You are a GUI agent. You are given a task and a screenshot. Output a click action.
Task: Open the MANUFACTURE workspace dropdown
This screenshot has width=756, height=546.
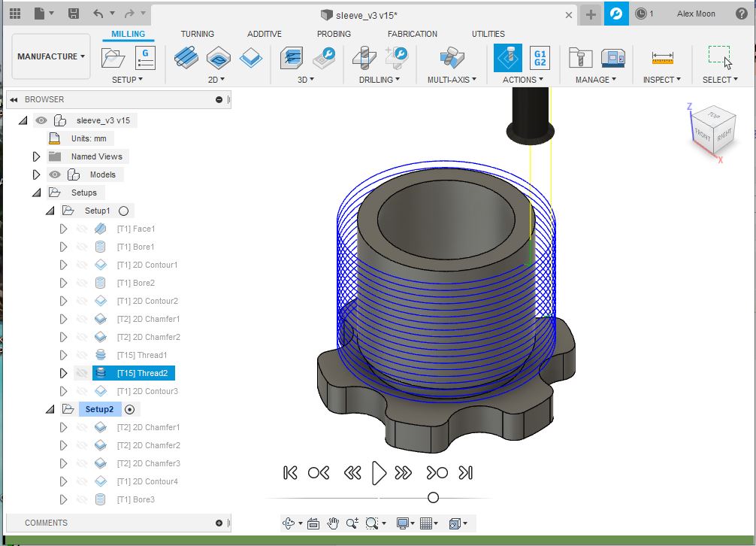click(51, 56)
